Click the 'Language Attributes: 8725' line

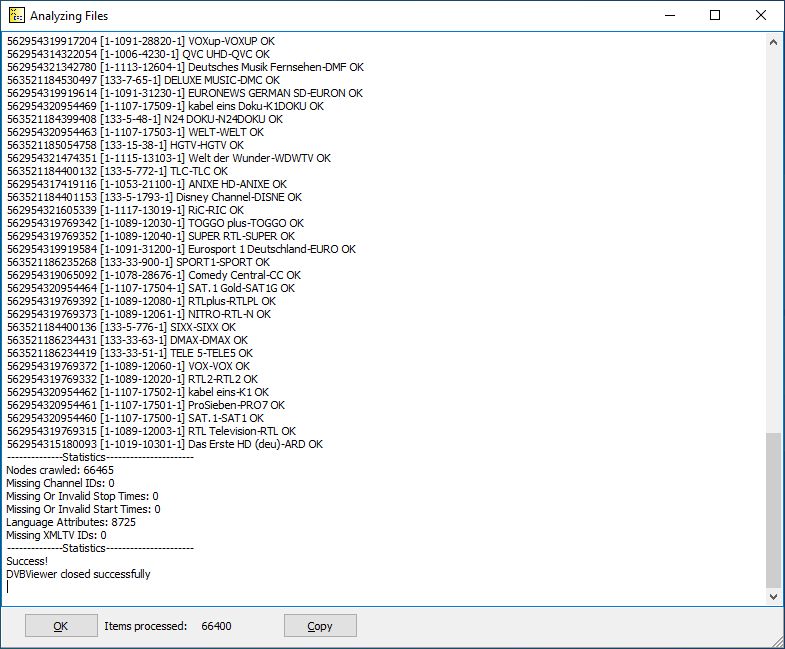click(x=71, y=522)
